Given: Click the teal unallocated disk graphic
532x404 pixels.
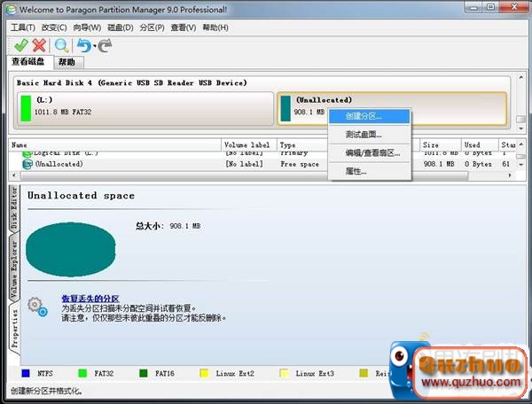Looking at the screenshot, I should click(71, 250).
